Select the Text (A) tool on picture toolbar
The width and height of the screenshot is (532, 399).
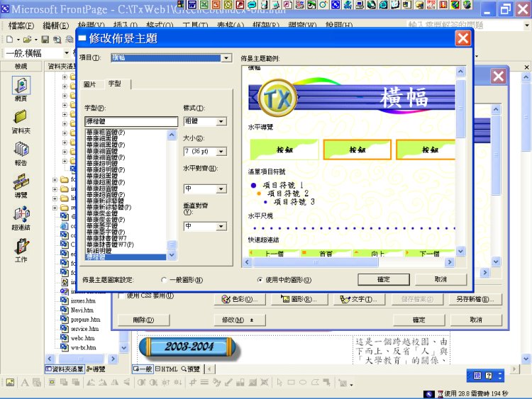24,383
